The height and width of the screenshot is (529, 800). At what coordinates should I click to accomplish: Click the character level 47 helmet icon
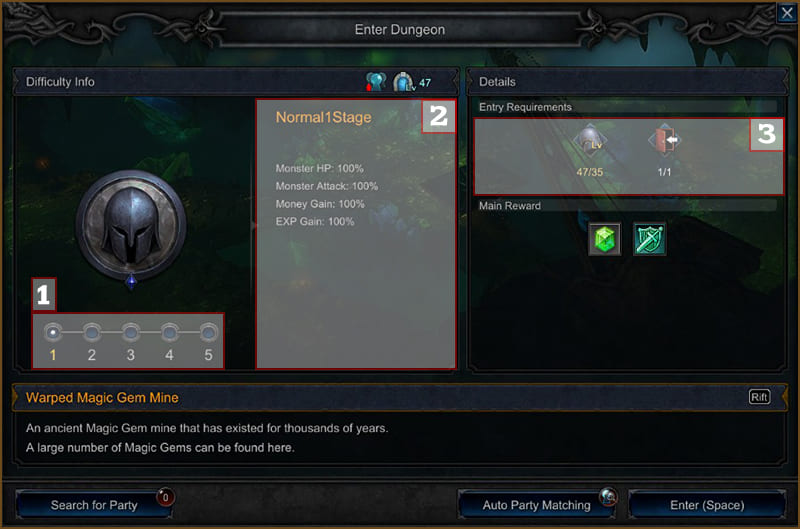404,82
